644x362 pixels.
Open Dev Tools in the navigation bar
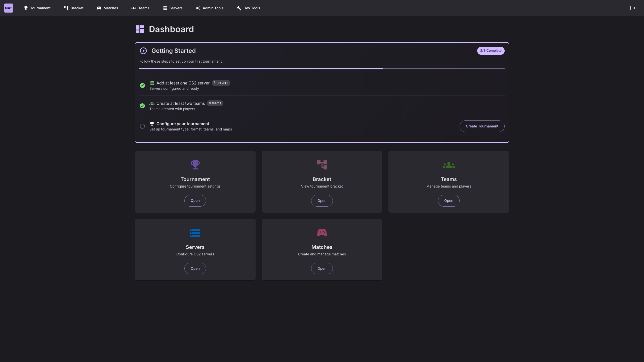click(x=248, y=8)
